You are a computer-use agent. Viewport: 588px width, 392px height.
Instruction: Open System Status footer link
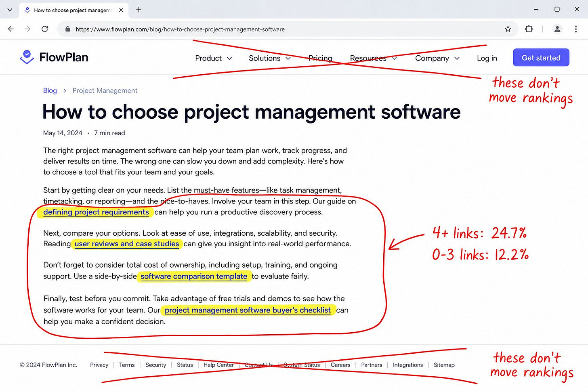click(x=302, y=365)
